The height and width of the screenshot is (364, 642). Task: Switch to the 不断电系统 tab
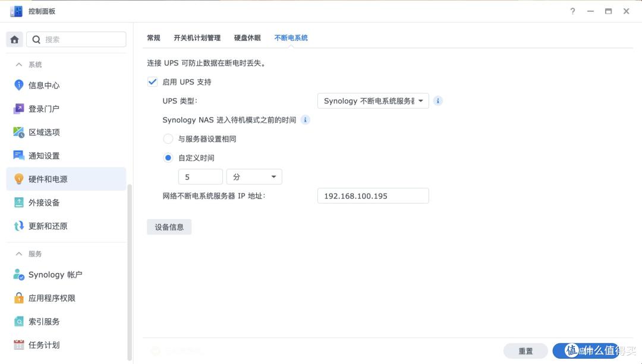(291, 37)
